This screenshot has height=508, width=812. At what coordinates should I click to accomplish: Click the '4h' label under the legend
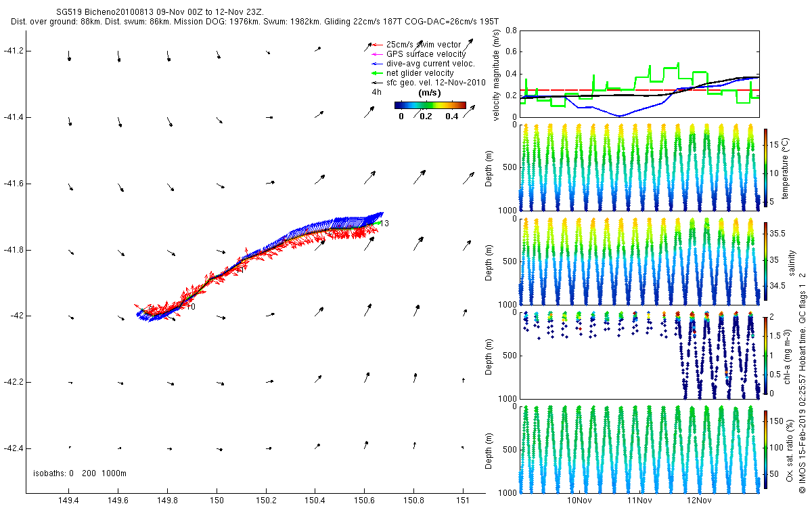coord(376,92)
